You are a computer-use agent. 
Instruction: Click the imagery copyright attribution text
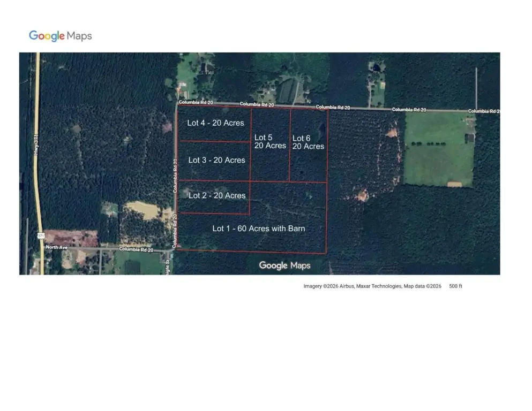353,286
